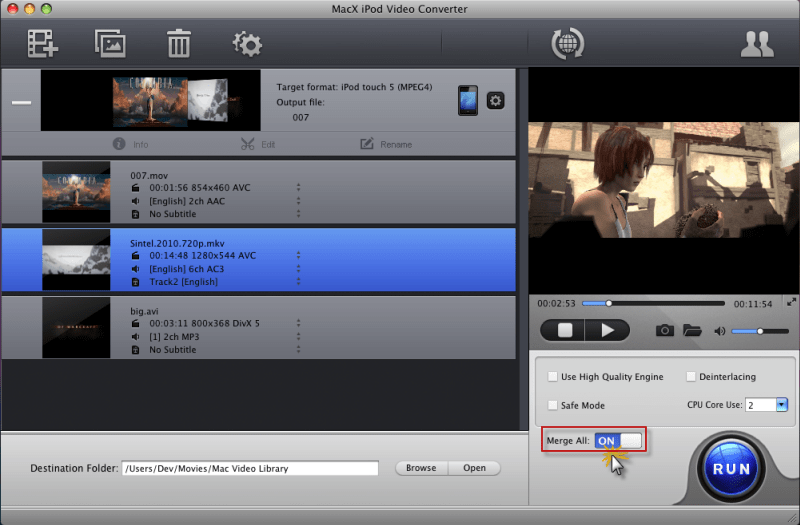Enable the Deinterlacing checkbox
800x525 pixels.
pyautogui.click(x=690, y=377)
